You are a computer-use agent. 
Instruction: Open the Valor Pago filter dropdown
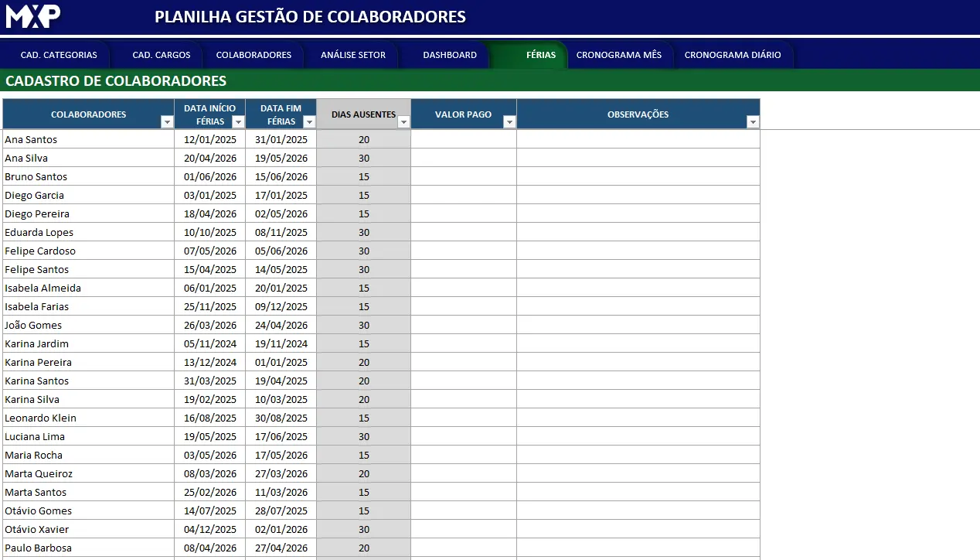[x=509, y=122]
